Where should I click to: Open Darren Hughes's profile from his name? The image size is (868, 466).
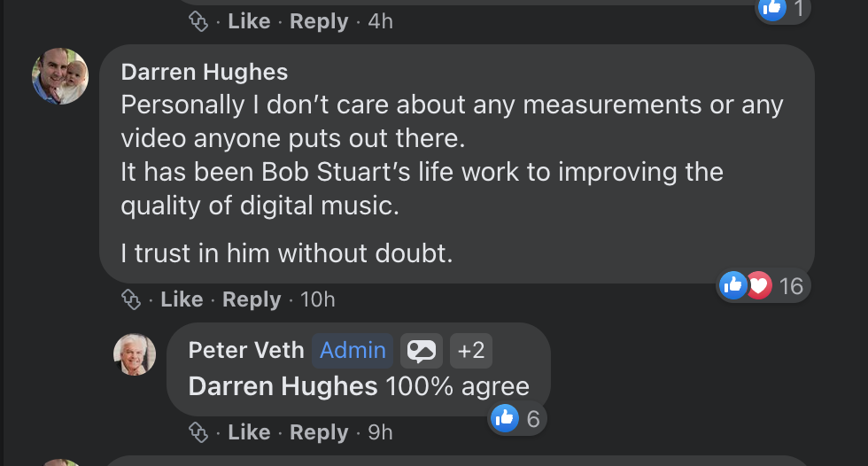204,72
